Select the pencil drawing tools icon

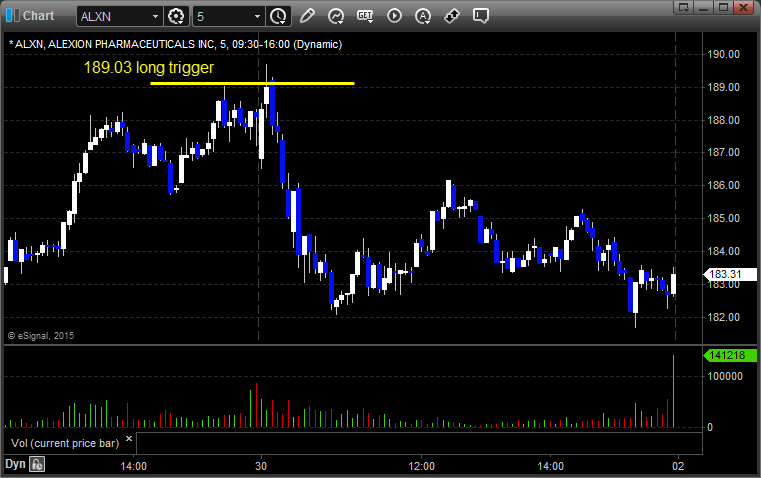coord(307,16)
